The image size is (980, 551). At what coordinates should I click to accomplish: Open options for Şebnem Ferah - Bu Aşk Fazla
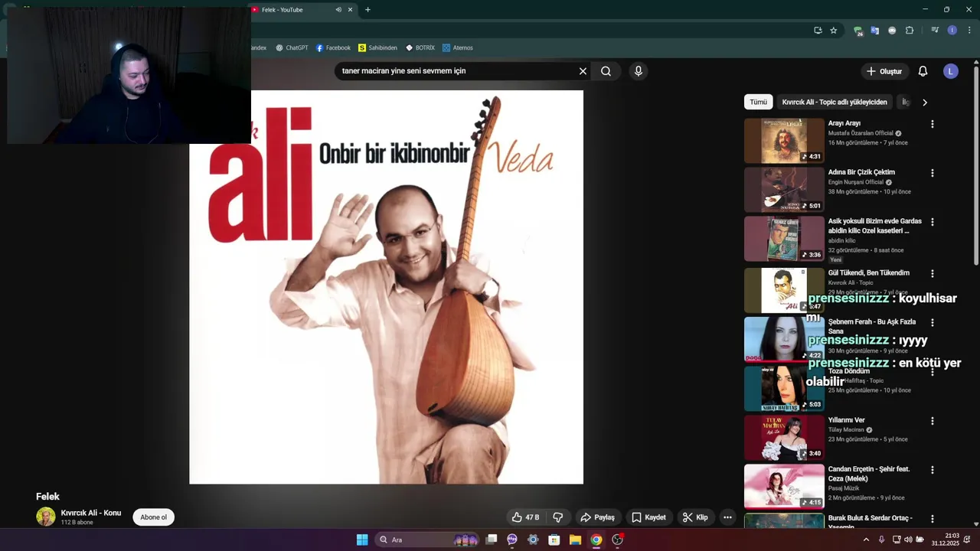pos(932,323)
